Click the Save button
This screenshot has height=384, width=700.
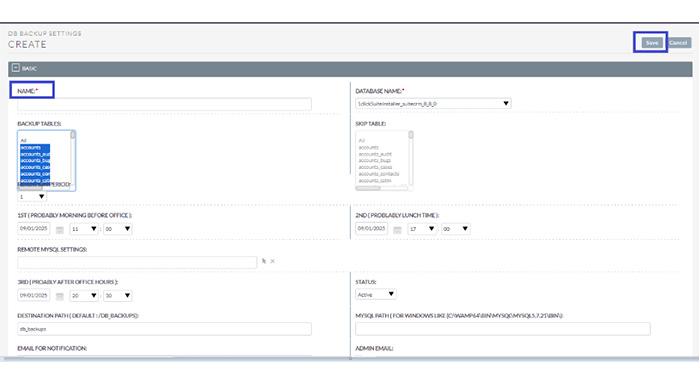pos(652,43)
